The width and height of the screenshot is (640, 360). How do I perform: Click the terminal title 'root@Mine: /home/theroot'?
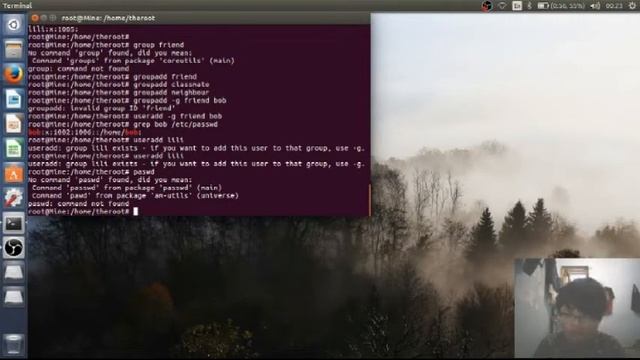[x=108, y=18]
